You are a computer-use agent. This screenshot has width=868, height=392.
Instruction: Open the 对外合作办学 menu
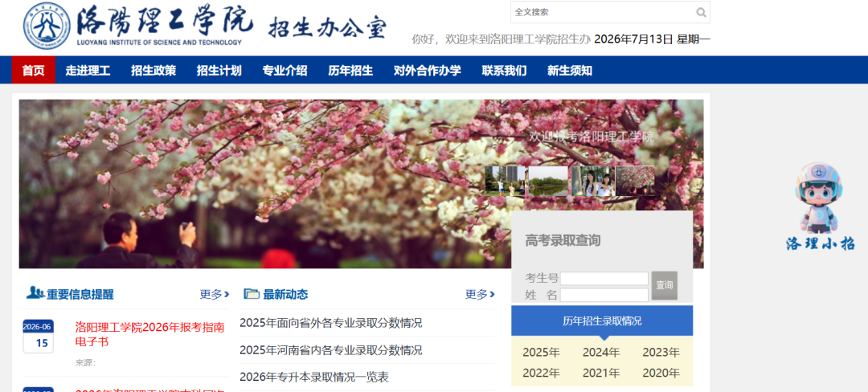coord(428,70)
